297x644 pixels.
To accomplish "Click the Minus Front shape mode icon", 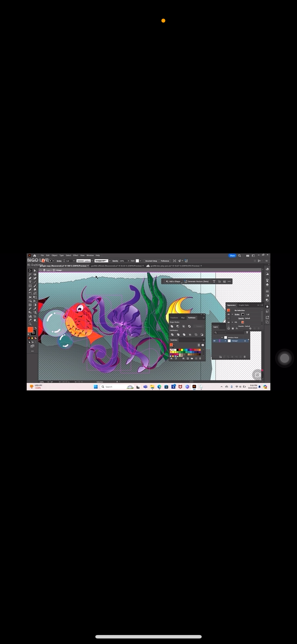I will tap(178, 327).
